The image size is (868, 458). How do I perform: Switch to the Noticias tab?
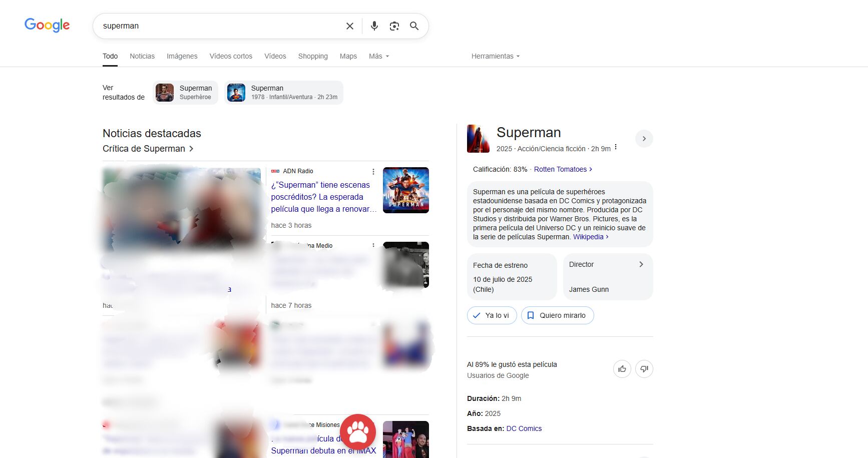[x=142, y=56]
